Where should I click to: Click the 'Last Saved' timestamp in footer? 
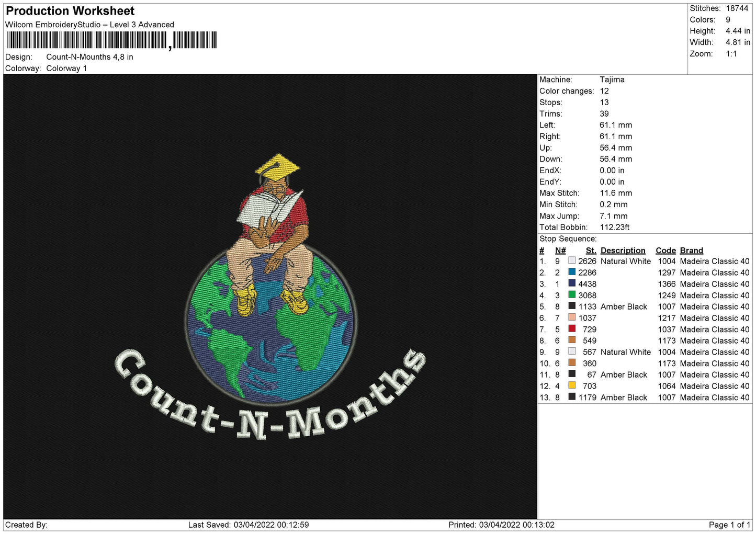249,525
